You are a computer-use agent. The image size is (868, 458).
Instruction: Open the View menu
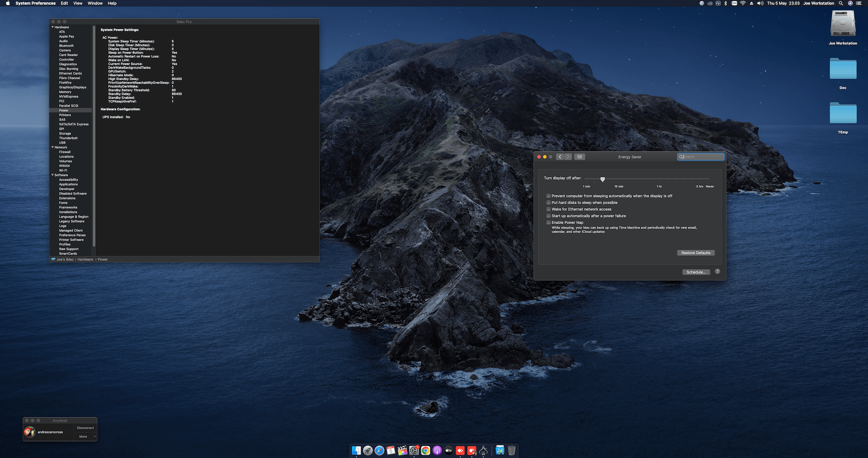(x=78, y=3)
